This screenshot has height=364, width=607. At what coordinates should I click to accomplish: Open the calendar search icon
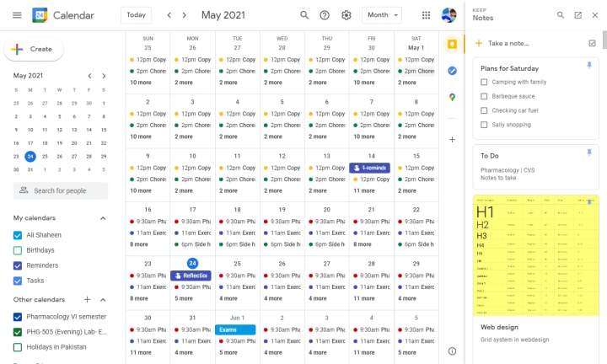pos(304,15)
